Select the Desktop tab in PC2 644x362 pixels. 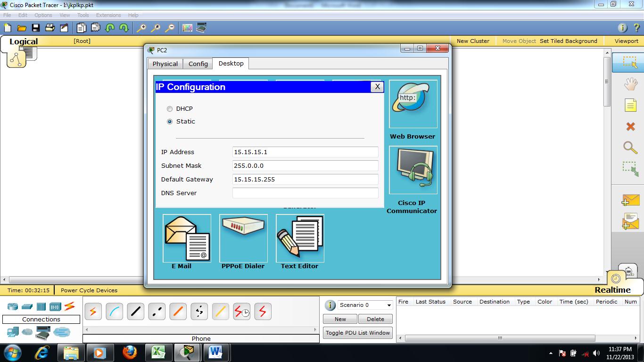point(231,64)
